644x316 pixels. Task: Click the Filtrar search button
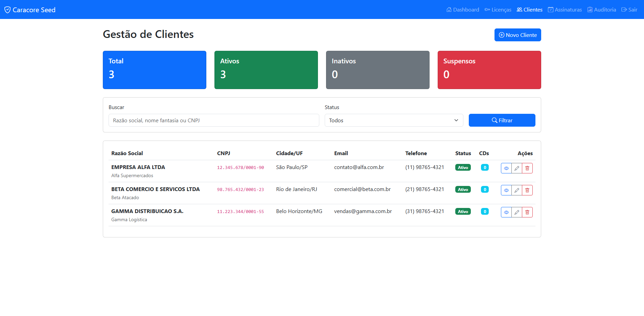(502, 120)
